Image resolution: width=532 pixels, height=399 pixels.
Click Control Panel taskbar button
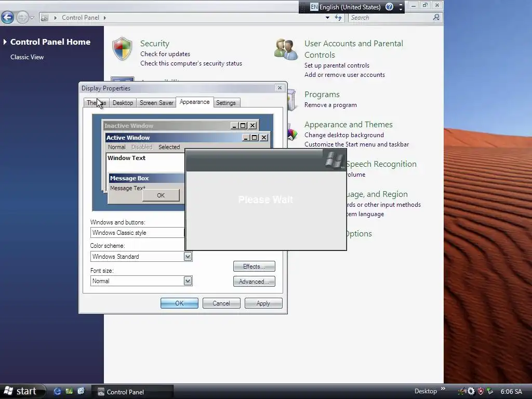click(132, 392)
